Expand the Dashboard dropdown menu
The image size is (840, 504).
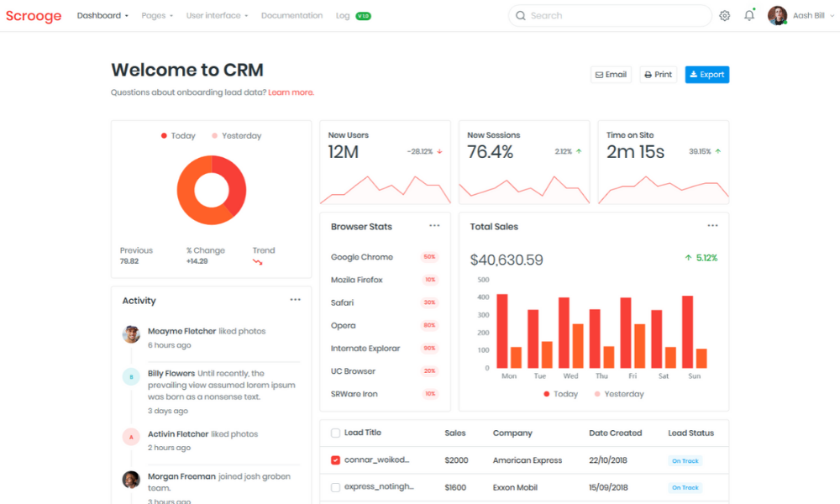coord(102,16)
